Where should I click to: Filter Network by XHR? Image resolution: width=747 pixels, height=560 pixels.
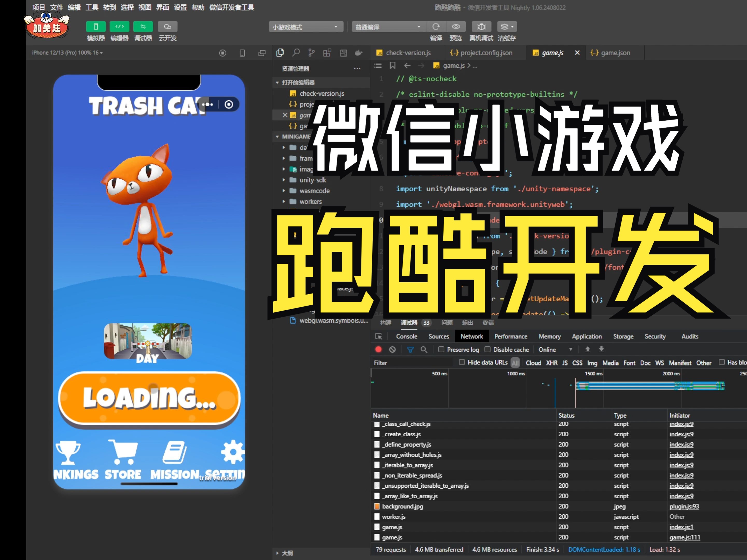pyautogui.click(x=552, y=363)
